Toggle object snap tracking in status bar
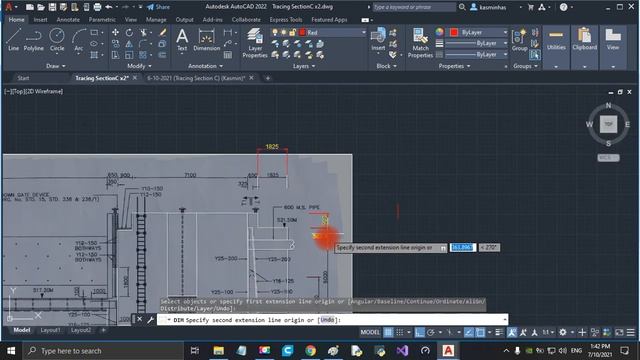 pyautogui.click(x=469, y=332)
